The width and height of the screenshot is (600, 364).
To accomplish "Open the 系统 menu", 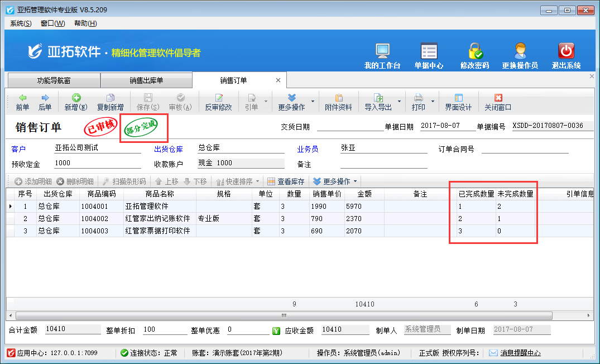I will [x=21, y=23].
